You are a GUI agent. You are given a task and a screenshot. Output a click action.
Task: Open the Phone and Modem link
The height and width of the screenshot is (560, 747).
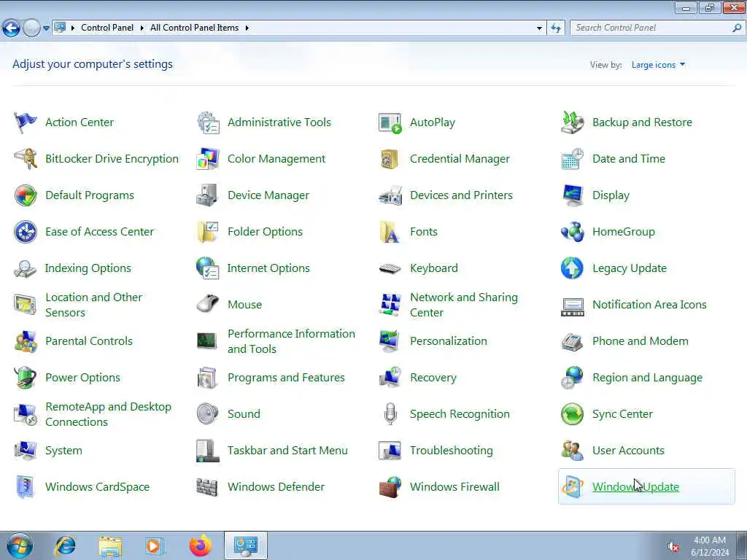click(x=640, y=341)
